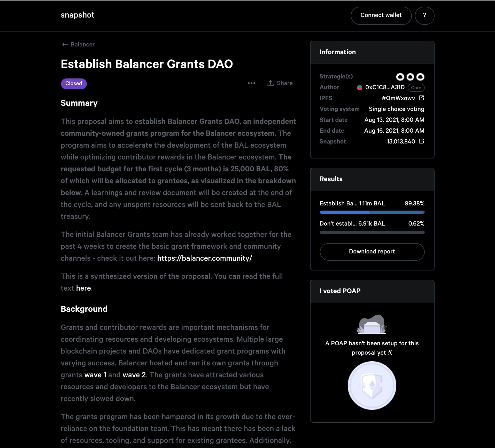Click the author's avatar

(x=359, y=87)
